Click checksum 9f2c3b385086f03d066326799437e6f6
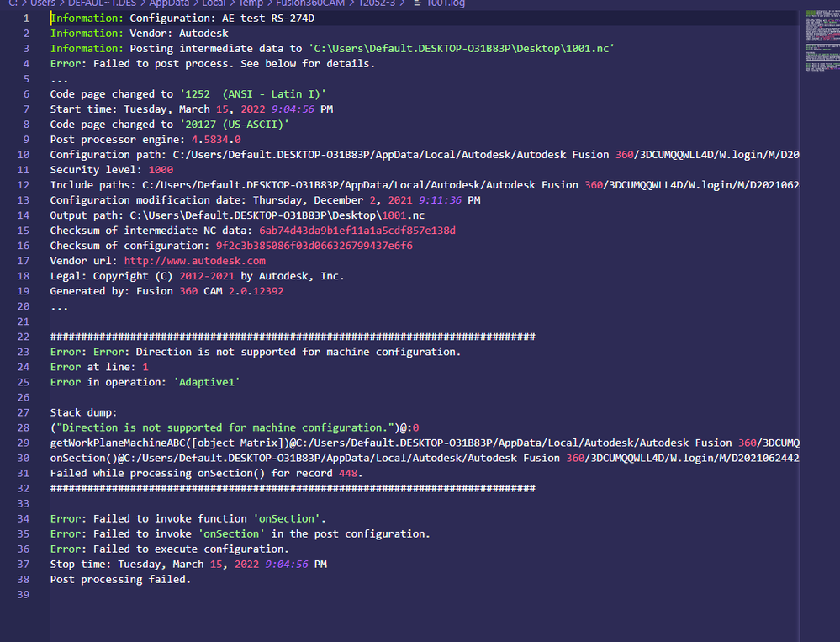Viewport: 840px width, 642px height. tap(314, 246)
